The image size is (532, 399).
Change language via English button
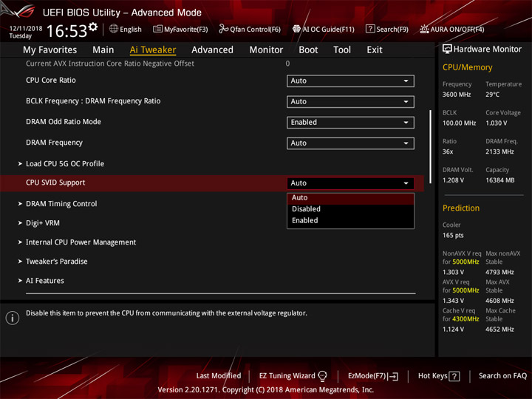pos(131,30)
